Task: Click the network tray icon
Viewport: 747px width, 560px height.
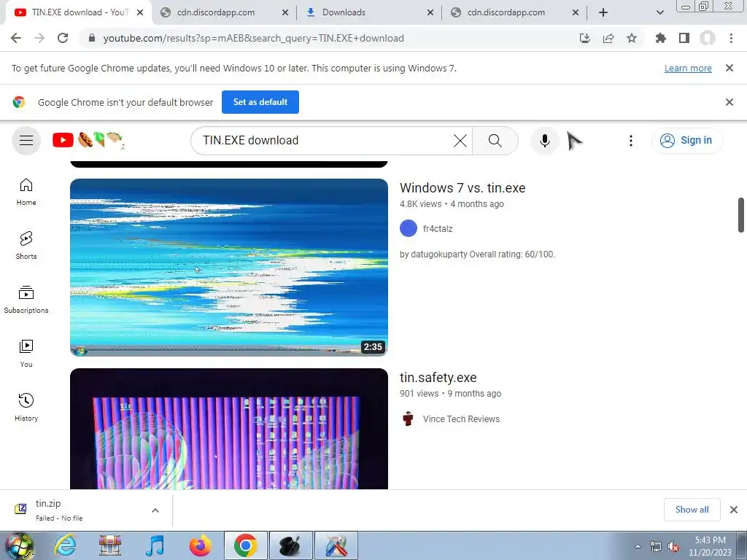Action: pos(656,547)
